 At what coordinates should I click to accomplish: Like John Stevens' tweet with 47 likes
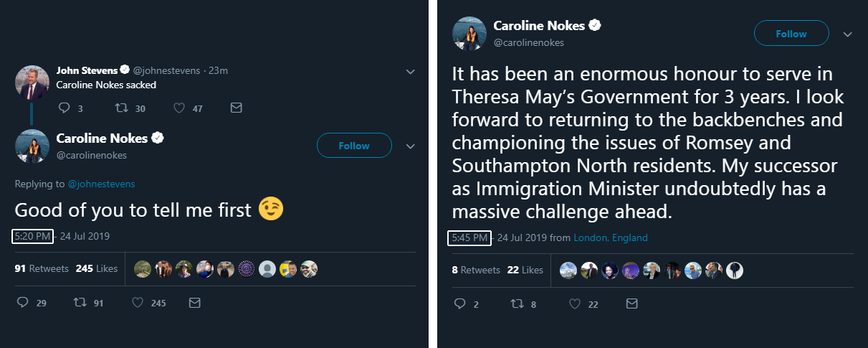[179, 108]
